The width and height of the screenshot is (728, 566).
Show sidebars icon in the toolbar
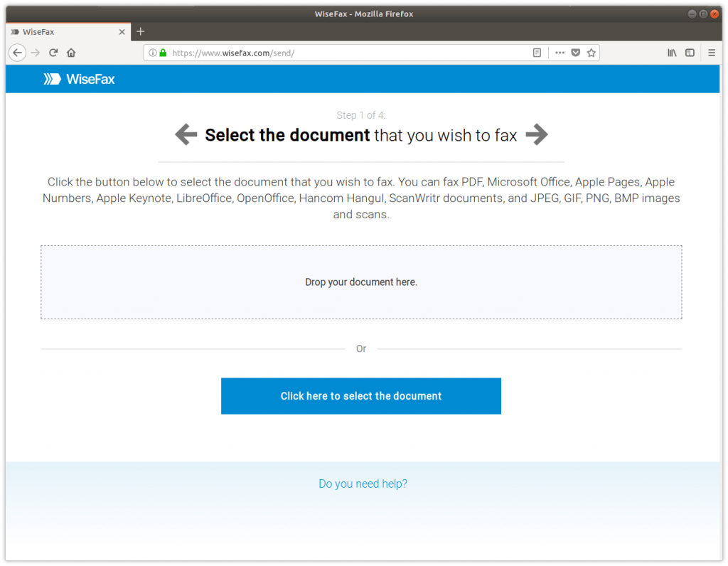tap(690, 53)
